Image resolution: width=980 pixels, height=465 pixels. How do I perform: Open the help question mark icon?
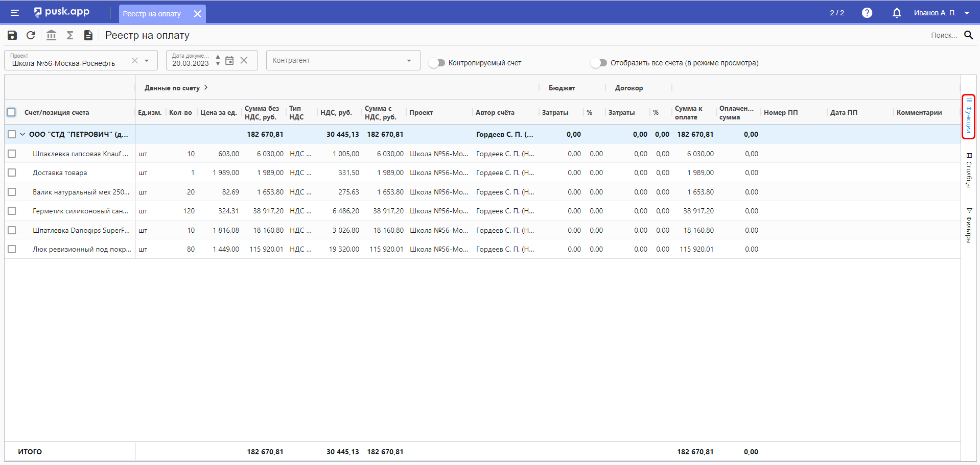pos(867,13)
